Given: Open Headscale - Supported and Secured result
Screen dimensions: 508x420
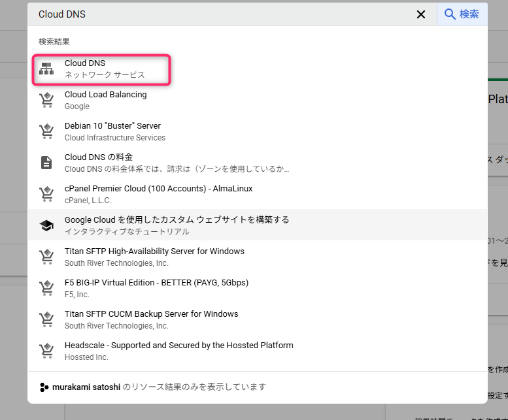Looking at the screenshot, I should (x=258, y=351).
